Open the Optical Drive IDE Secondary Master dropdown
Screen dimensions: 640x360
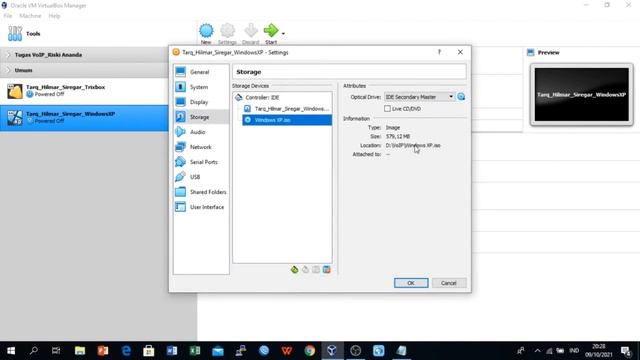point(419,97)
